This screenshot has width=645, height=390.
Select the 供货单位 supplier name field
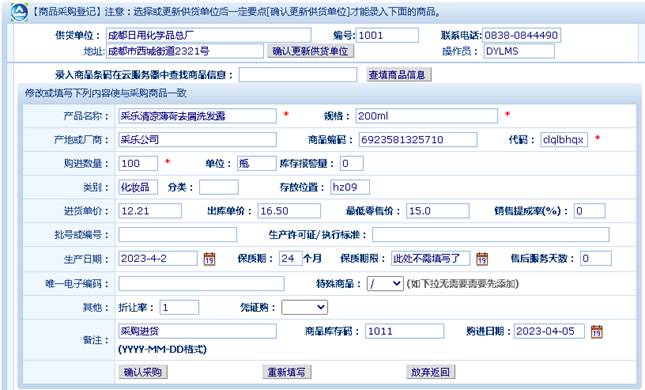coord(209,35)
